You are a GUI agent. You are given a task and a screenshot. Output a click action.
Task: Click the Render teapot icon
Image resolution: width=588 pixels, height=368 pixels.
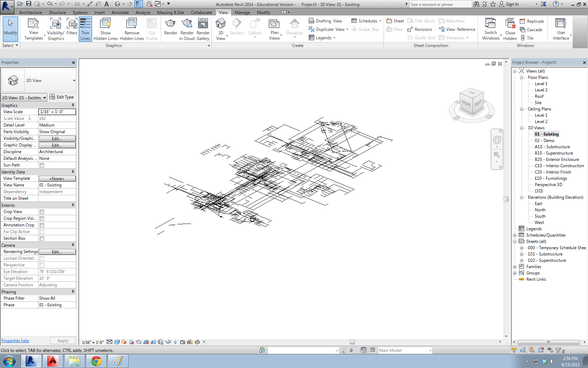pos(170,25)
